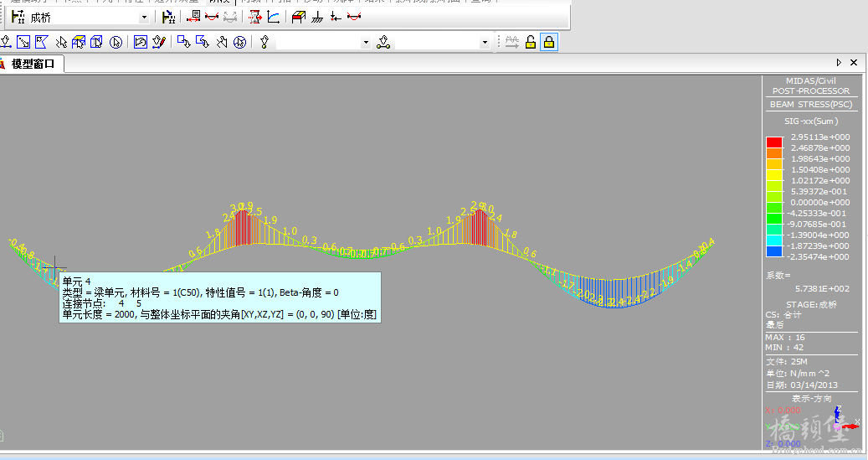Select the Select Volume tool
This screenshot has width=868, height=460.
[x=97, y=42]
